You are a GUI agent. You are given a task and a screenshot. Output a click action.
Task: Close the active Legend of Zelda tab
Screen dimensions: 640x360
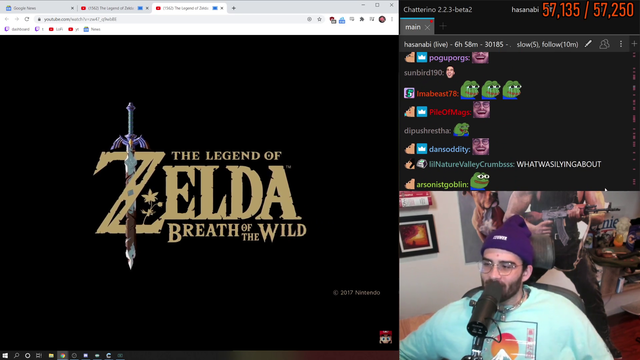222,8
